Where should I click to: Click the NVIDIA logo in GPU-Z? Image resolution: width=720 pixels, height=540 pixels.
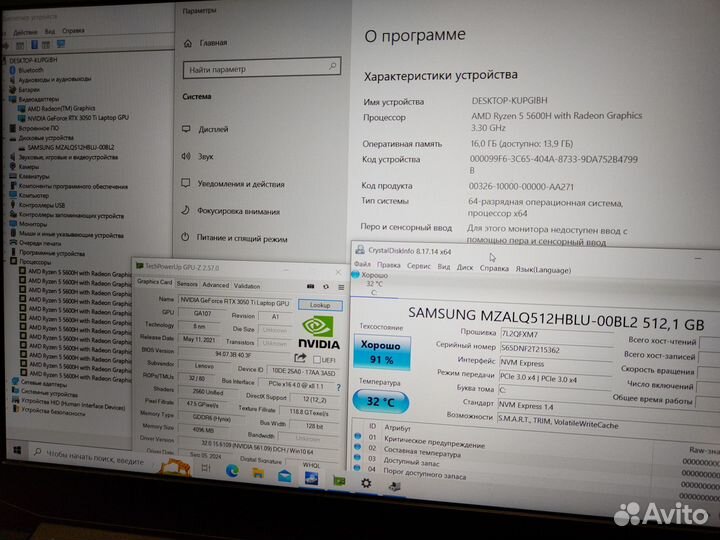(319, 333)
